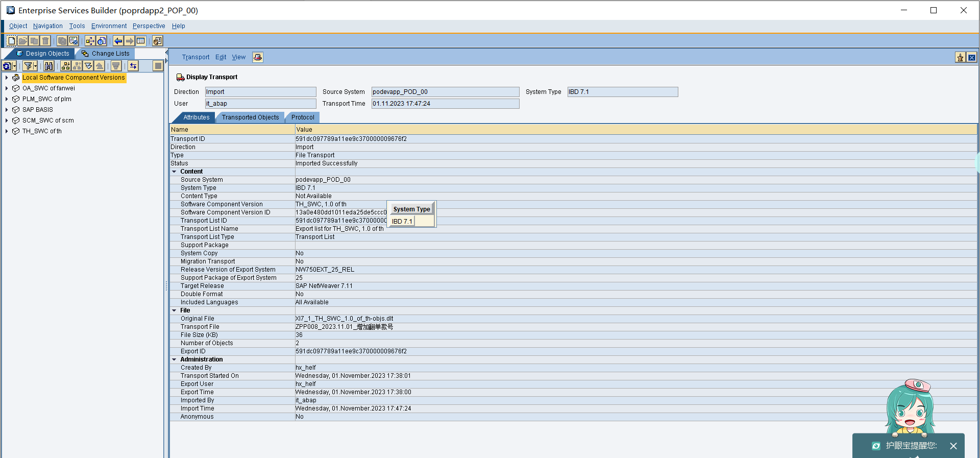Open the Help menu
Screen dimensions: 980x458
point(179,26)
